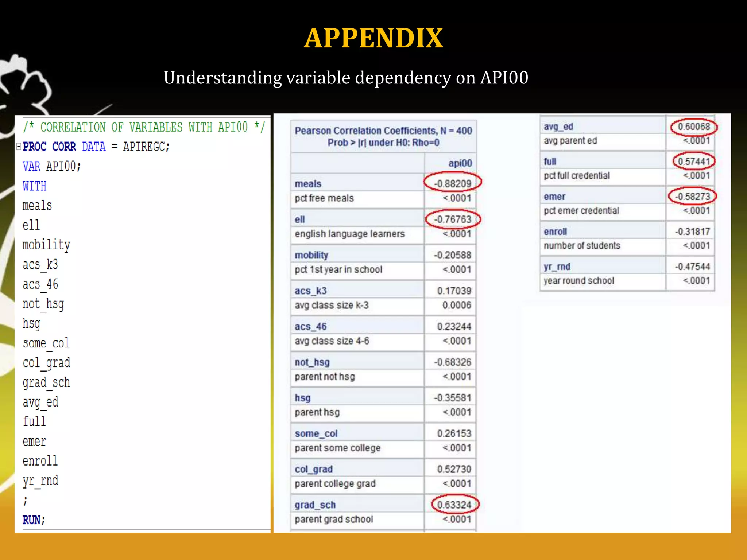Click 'not_hsg' in the code variable list
This screenshot has height=560, width=747.
click(43, 304)
